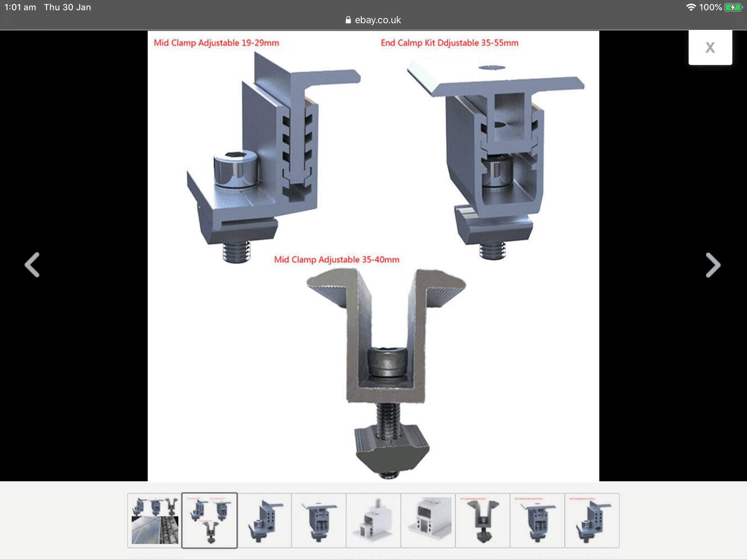Open fifth thumbnail with white clamp render
Image resolution: width=747 pixels, height=560 pixels.
(x=373, y=520)
